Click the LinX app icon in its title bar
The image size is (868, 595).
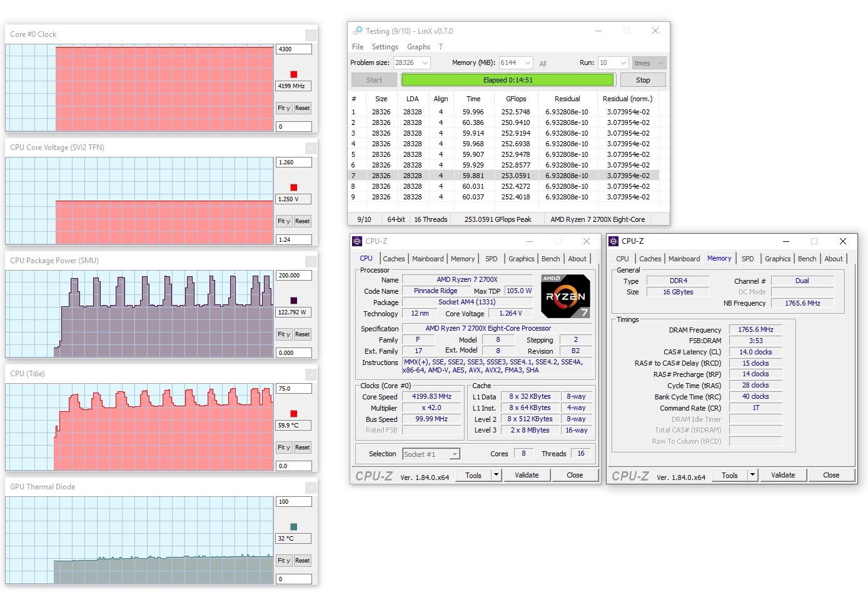(x=358, y=31)
